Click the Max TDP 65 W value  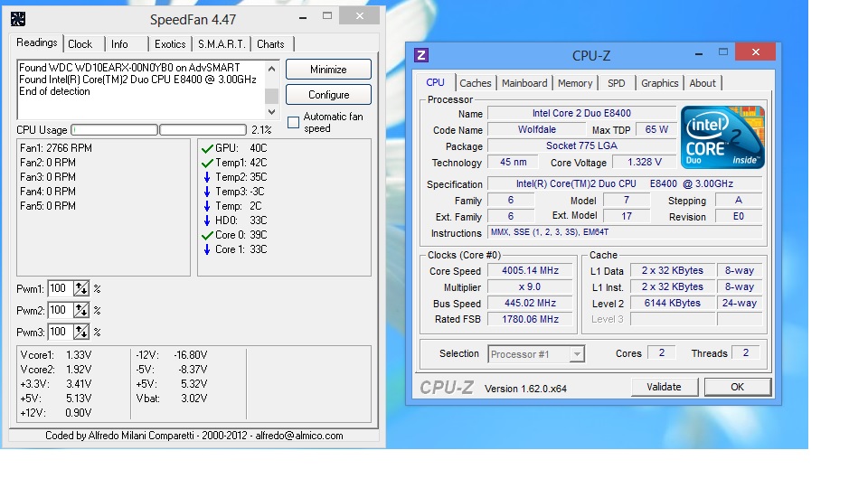click(656, 129)
